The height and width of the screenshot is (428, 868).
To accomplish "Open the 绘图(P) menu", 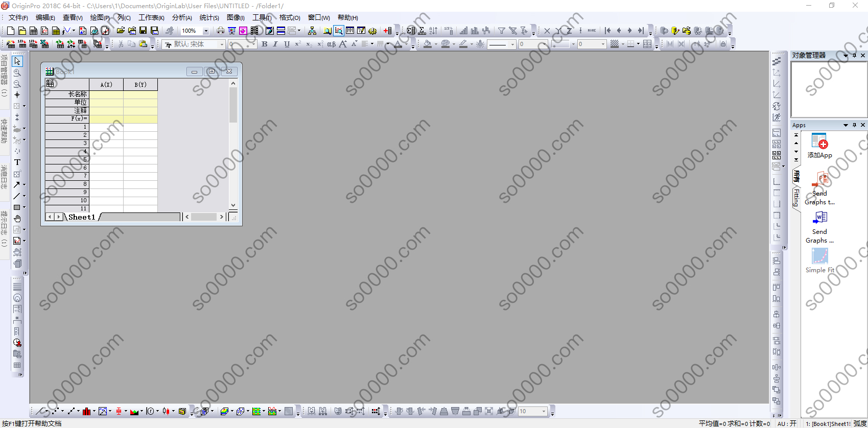I will click(x=100, y=18).
